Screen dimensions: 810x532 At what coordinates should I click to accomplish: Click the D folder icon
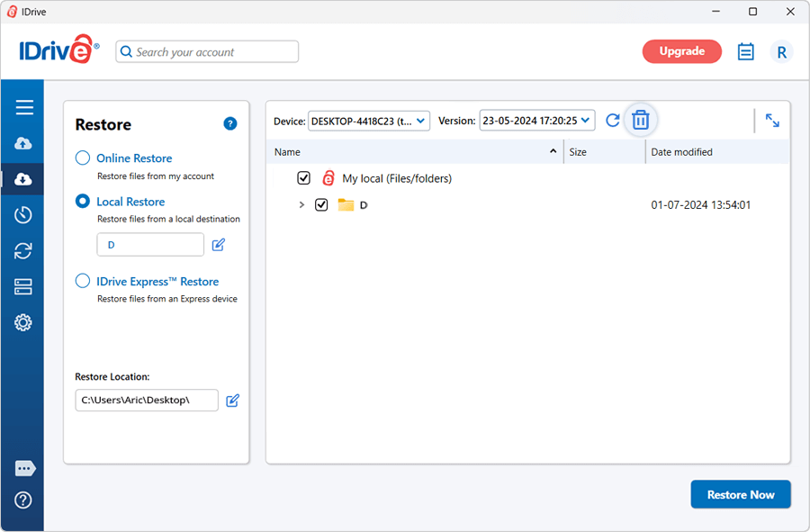click(x=346, y=204)
